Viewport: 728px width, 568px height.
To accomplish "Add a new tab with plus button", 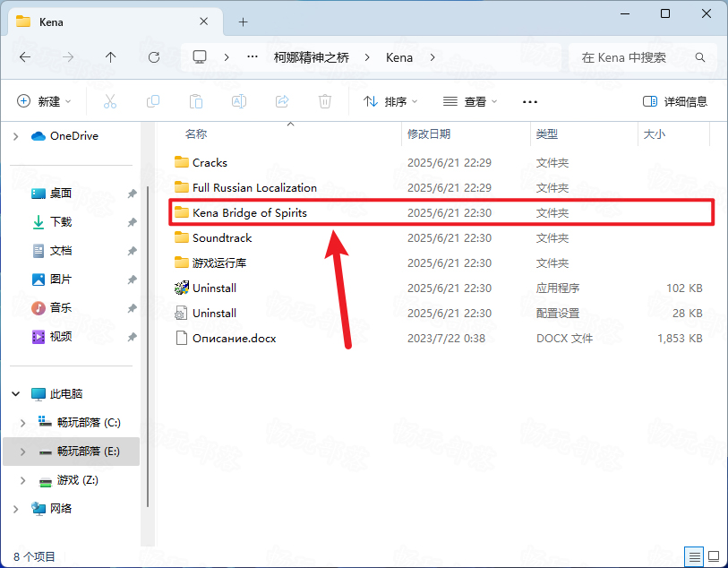I will [x=244, y=22].
